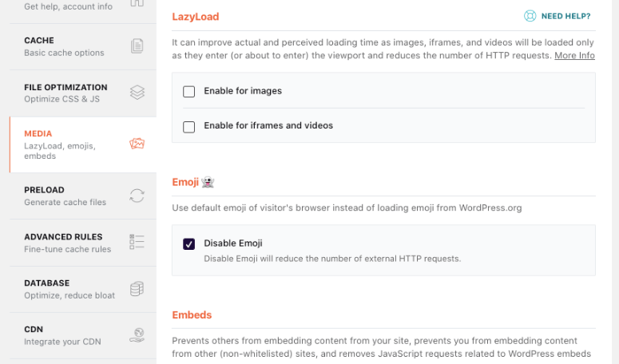Open the LazyLoad More Info link
619x364 pixels.
pyautogui.click(x=574, y=56)
